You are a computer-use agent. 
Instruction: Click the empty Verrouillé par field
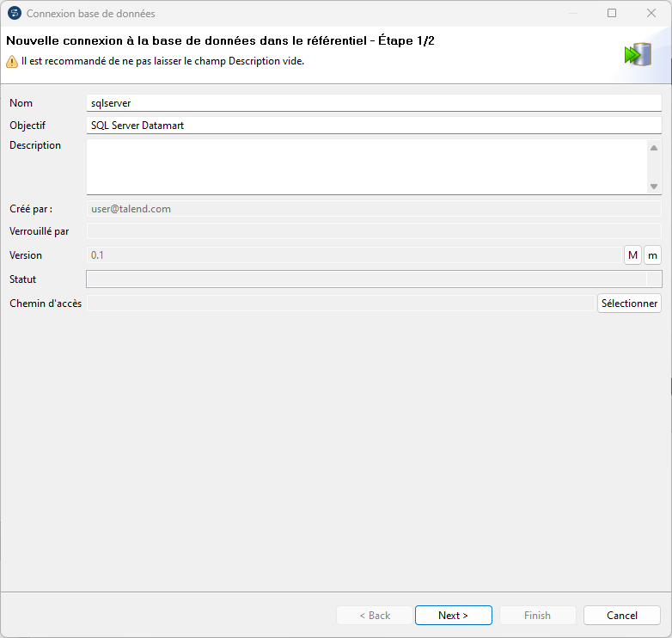pyautogui.click(x=374, y=231)
